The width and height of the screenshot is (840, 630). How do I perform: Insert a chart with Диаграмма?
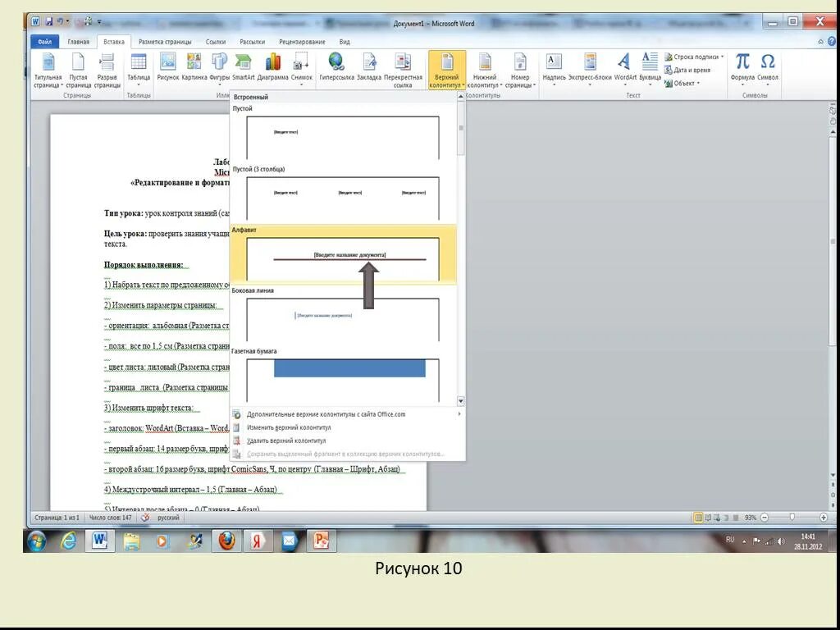point(272,67)
